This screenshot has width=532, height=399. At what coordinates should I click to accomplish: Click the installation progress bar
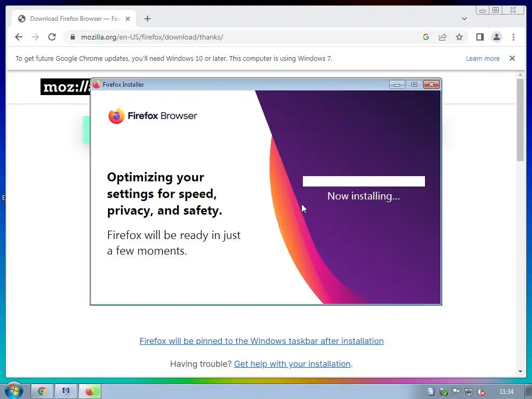pos(364,181)
